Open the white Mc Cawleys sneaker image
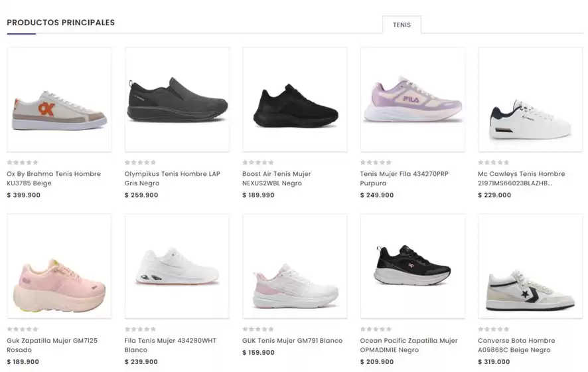This screenshot has width=588, height=372. 530,100
